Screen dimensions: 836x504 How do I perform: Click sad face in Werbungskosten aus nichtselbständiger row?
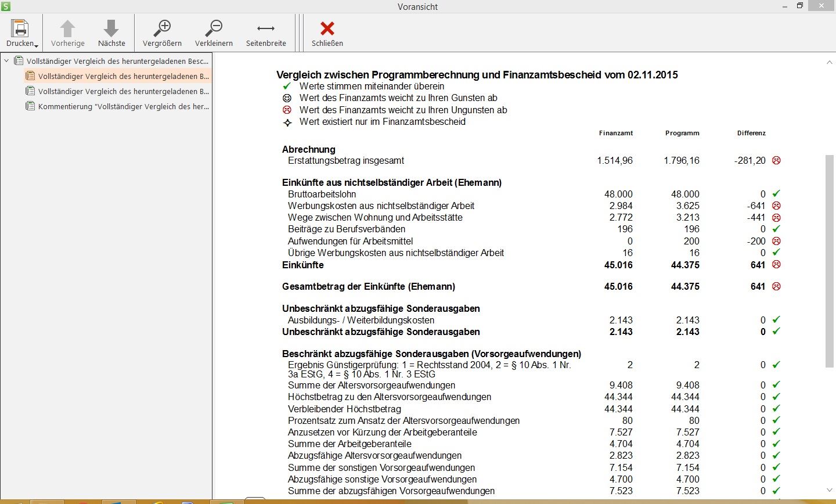pyautogui.click(x=776, y=206)
